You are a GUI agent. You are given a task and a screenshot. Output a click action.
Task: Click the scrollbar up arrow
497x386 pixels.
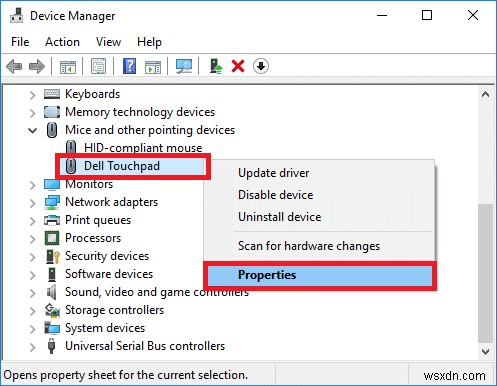[486, 95]
